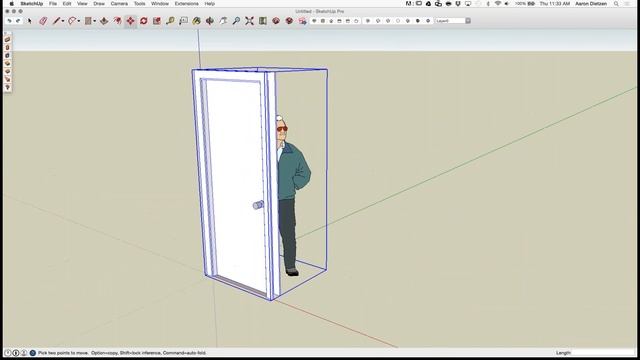
Task: Open the Draw menu
Action: point(99,4)
